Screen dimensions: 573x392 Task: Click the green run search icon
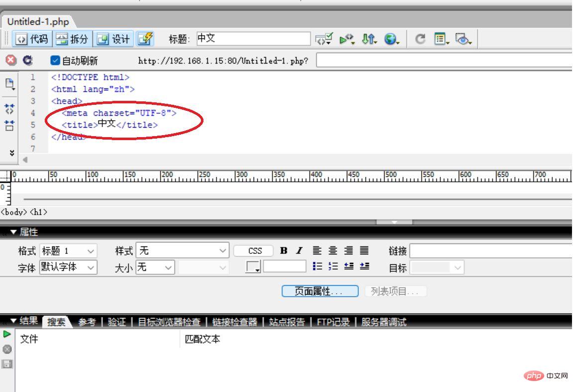(7, 334)
